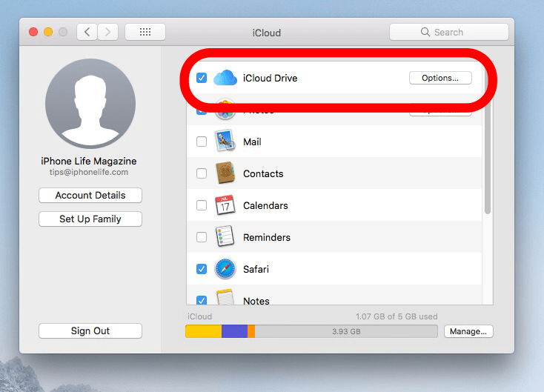Enable the Reminders checkbox
The height and width of the screenshot is (392, 544).
coord(202,237)
